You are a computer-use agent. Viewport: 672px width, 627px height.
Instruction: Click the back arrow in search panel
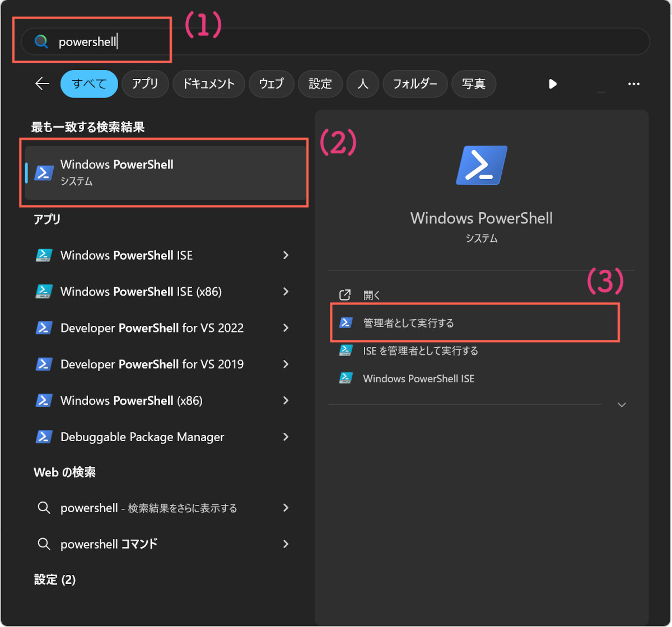tap(43, 84)
